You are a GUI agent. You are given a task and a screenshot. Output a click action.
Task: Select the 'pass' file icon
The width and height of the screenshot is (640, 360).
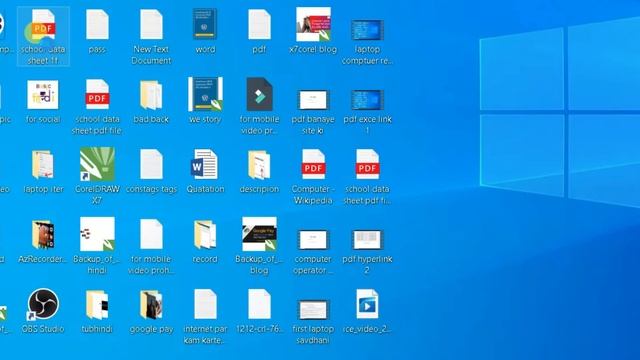pyautogui.click(x=97, y=25)
